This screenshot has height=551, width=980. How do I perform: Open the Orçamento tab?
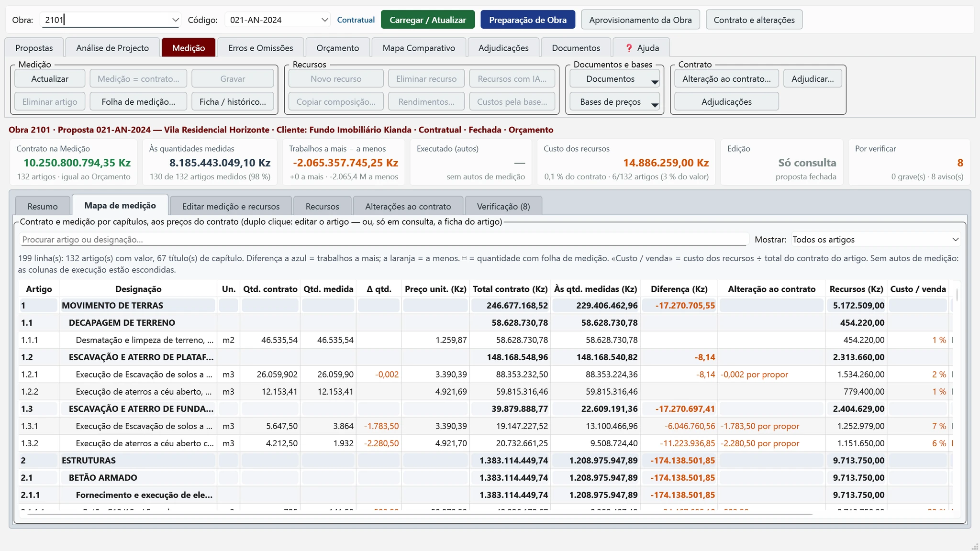338,48
